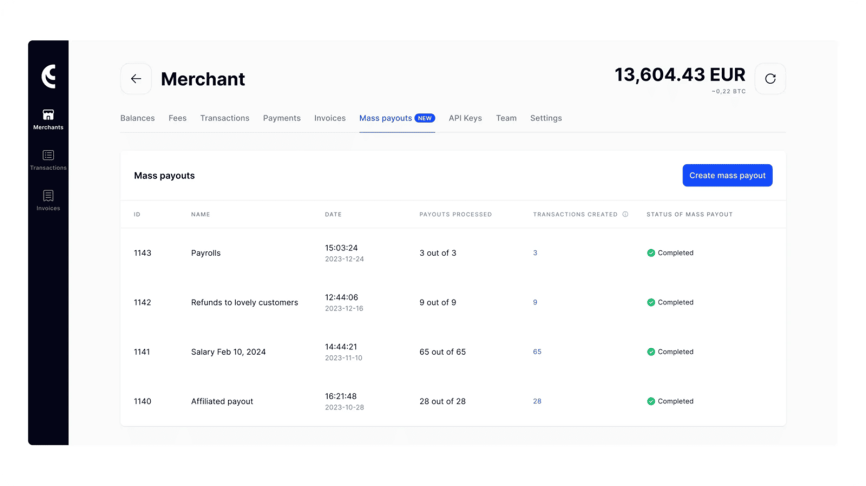The width and height of the screenshot is (866, 486).
Task: Select the Affiliated payout name
Action: pos(222,402)
